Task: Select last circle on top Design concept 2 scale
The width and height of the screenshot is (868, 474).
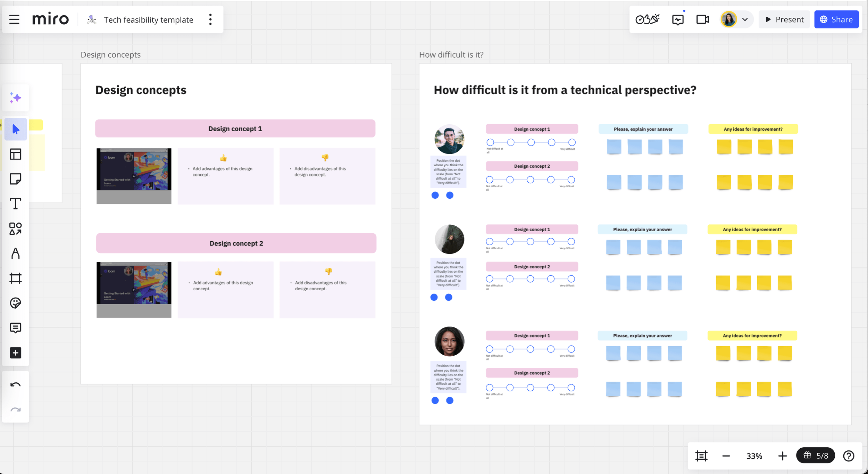Action: 571,180
